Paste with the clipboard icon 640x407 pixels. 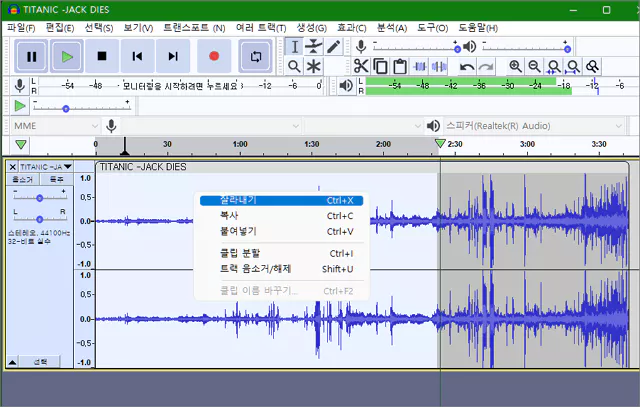point(400,66)
